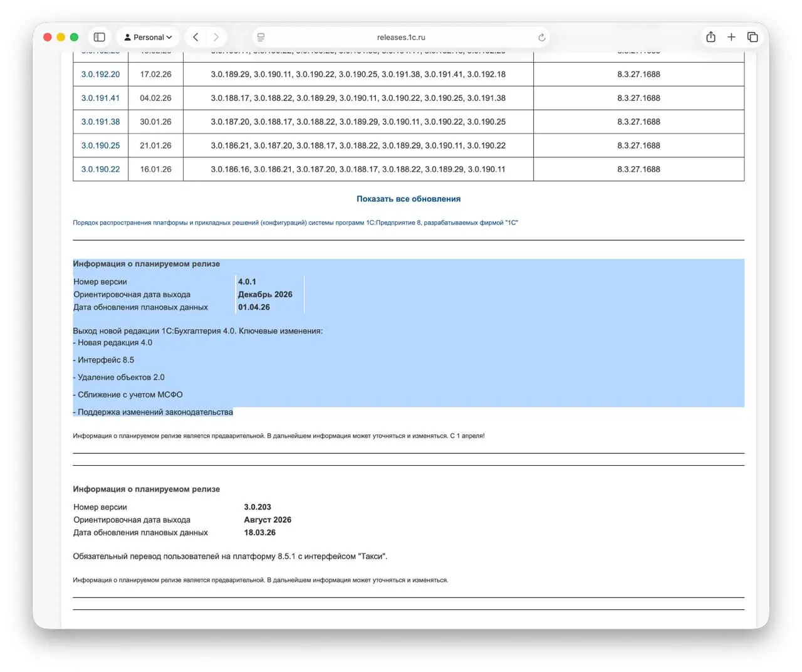This screenshot has width=802, height=672.
Task: Reload the releases.1c.ru page
Action: point(542,38)
